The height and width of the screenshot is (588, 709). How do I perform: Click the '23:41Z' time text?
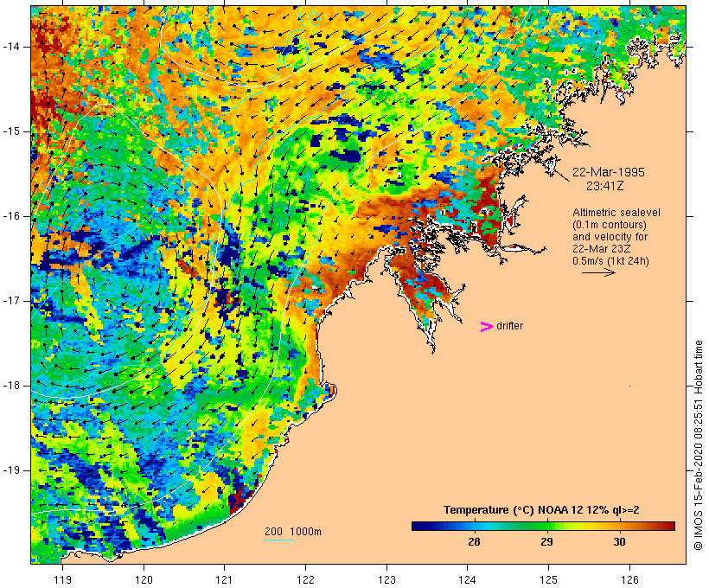(x=605, y=186)
